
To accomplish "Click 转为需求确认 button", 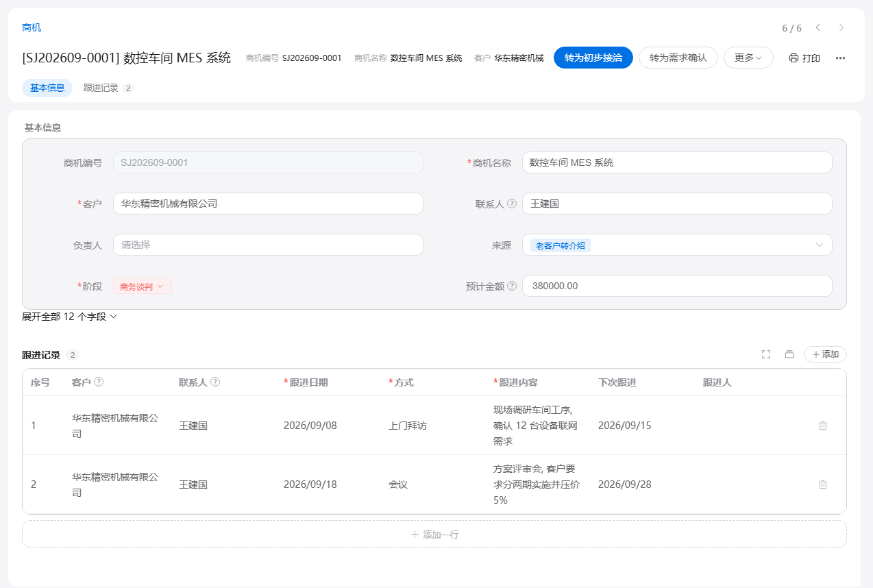I will (x=678, y=58).
